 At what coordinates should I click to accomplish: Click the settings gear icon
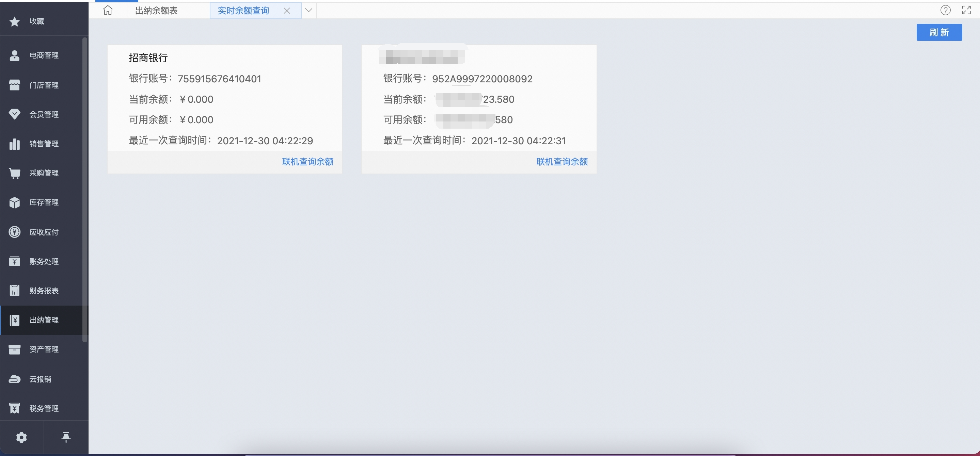coord(21,437)
